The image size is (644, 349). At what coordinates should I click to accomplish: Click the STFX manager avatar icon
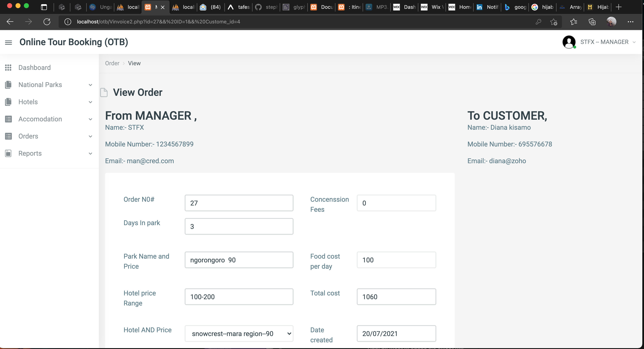569,42
